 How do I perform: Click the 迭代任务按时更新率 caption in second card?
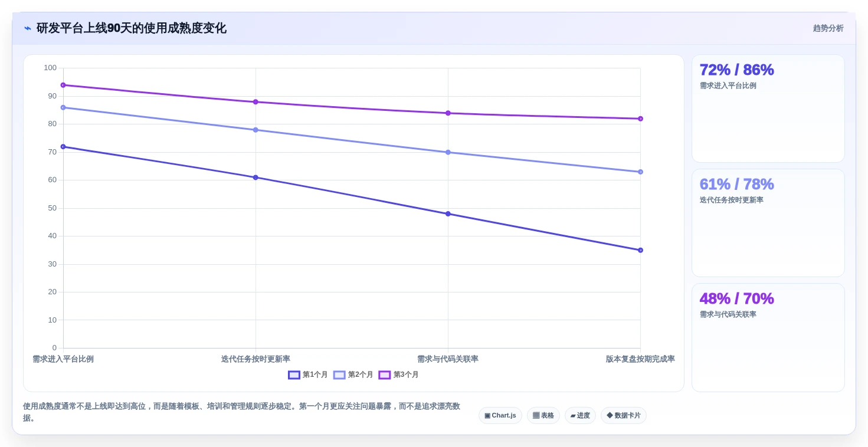732,200
